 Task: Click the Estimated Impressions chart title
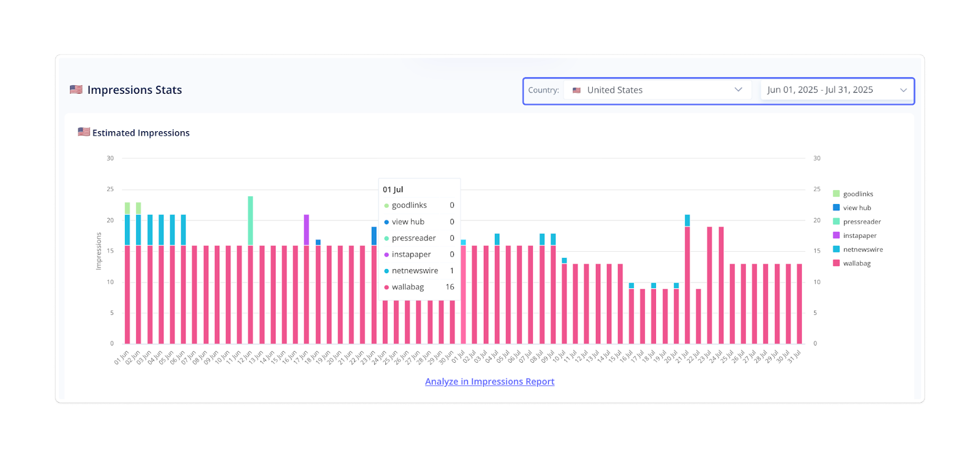tap(141, 133)
